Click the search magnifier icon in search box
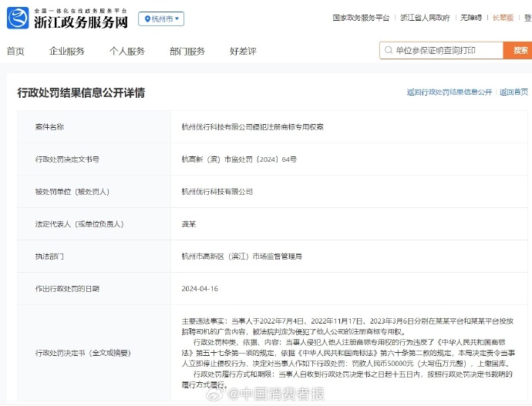532x406 pixels. [388, 51]
